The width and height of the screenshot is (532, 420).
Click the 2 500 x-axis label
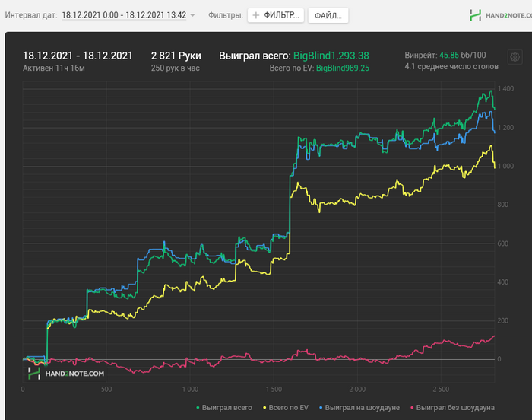(441, 389)
